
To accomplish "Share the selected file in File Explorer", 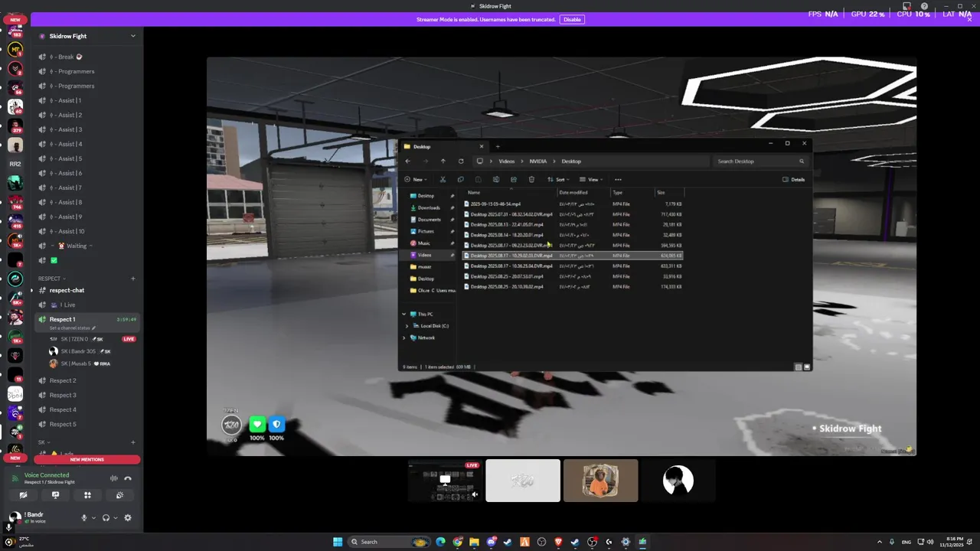I will click(514, 179).
